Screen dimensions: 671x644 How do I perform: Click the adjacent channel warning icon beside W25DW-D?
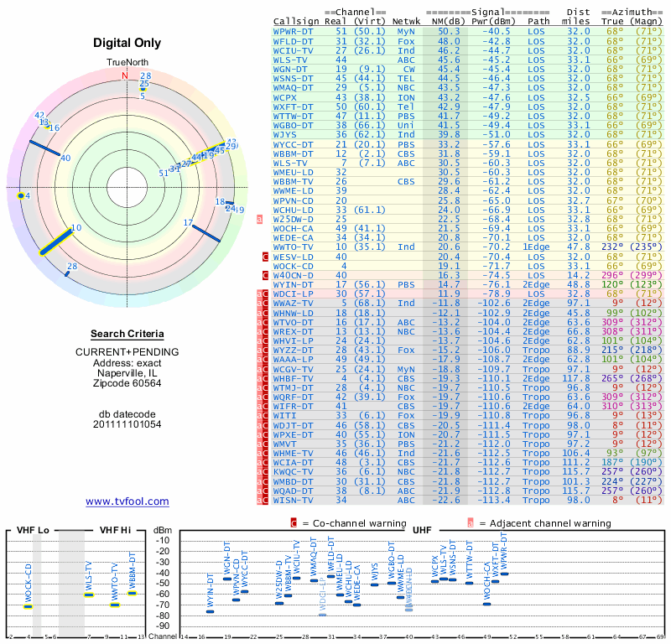260,219
